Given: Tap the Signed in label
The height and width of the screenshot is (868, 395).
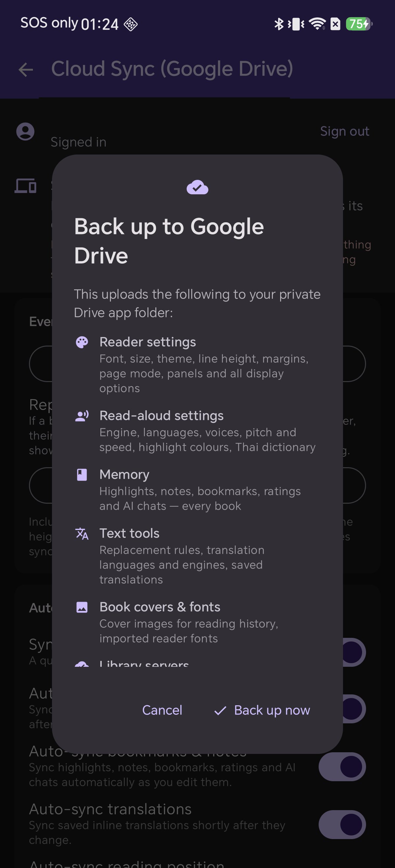Looking at the screenshot, I should pyautogui.click(x=79, y=142).
